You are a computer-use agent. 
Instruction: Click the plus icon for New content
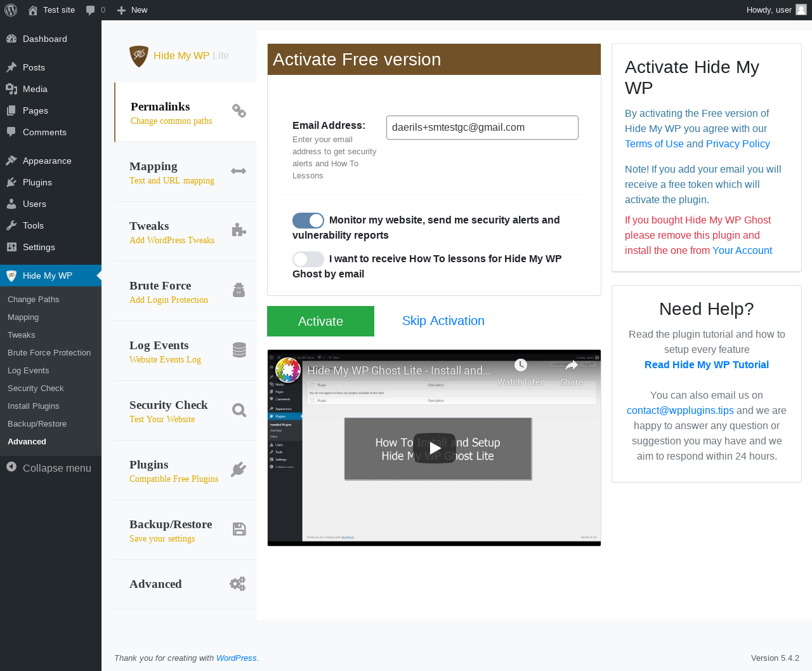122,10
